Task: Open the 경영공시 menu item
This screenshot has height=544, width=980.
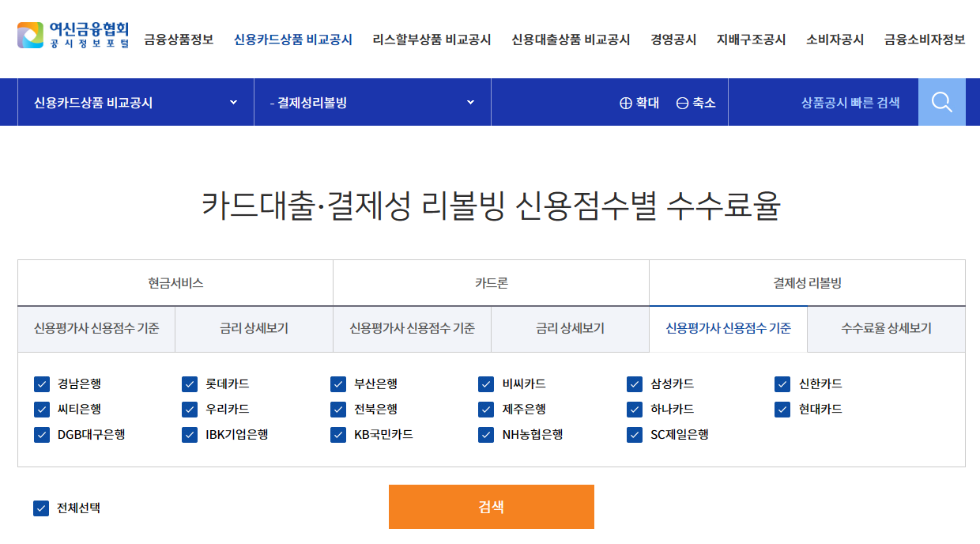Action: pyautogui.click(x=673, y=37)
